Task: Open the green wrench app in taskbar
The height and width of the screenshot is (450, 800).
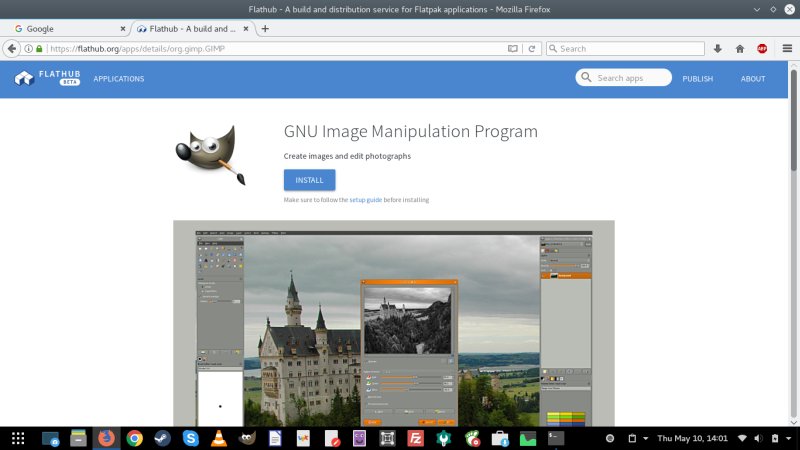Action: point(444,438)
